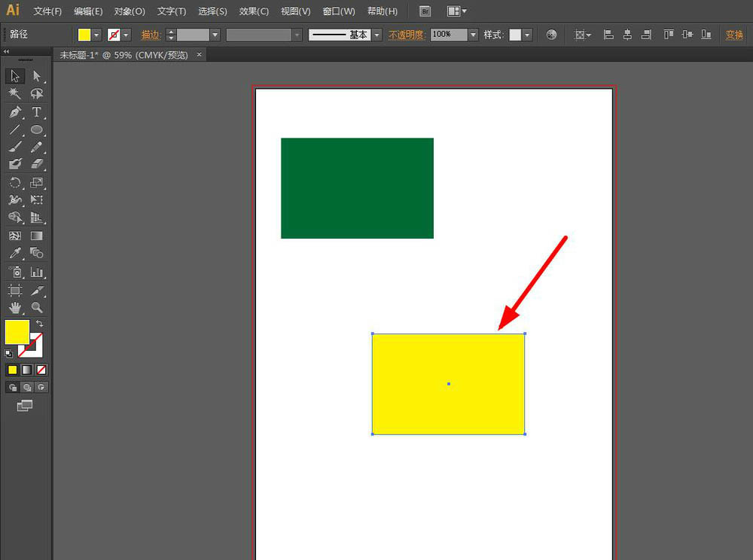The height and width of the screenshot is (560, 753).
Task: Pick the Magic Wand tool
Action: [x=15, y=94]
